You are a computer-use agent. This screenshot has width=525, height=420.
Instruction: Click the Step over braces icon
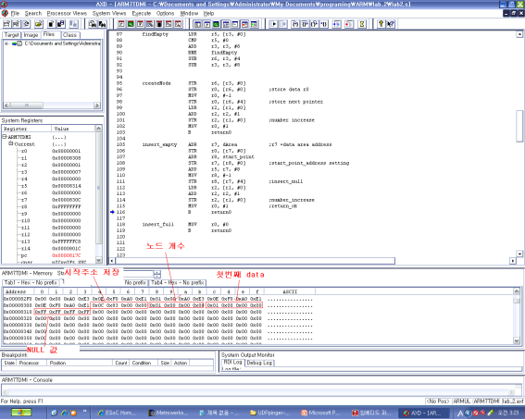pos(305,24)
